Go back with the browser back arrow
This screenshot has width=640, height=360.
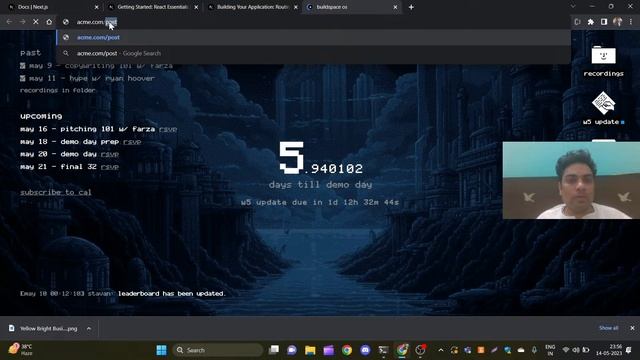pos(9,22)
